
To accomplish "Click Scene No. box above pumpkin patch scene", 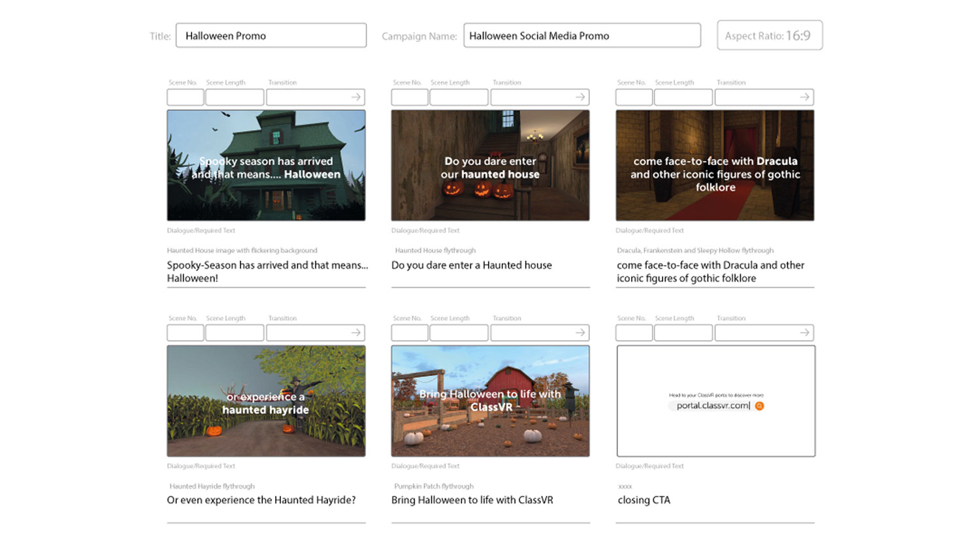I will point(410,333).
